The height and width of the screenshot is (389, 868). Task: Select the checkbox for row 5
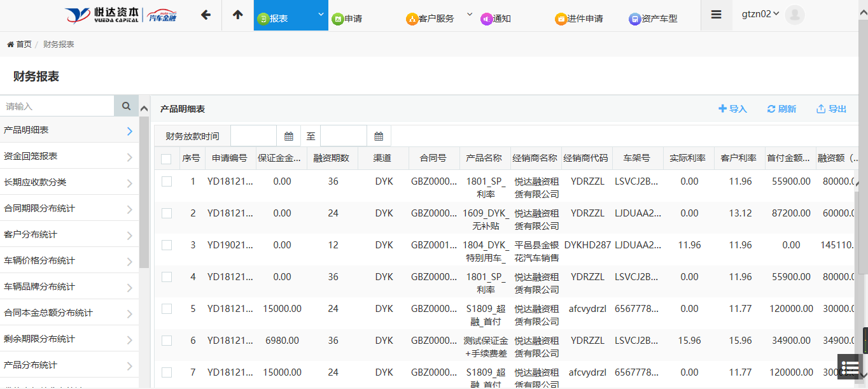(167, 309)
